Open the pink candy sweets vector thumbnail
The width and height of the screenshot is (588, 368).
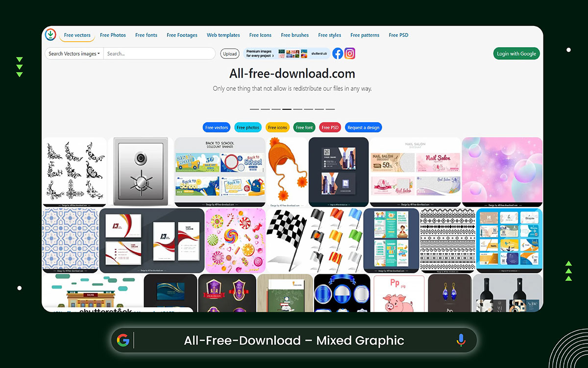[x=235, y=240]
